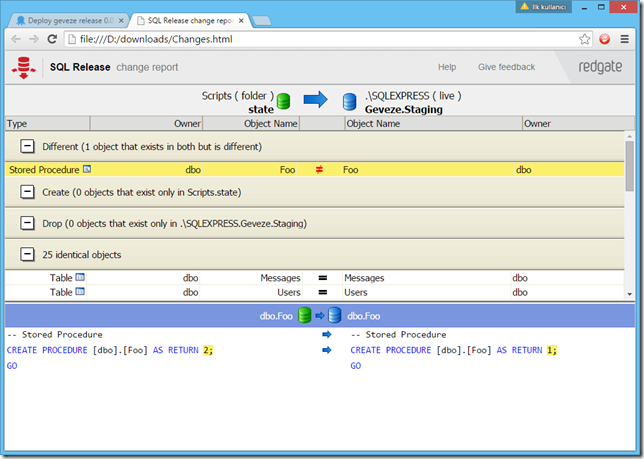Click the equals icon in Messages row
This screenshot has width=644, height=459.
[323, 278]
